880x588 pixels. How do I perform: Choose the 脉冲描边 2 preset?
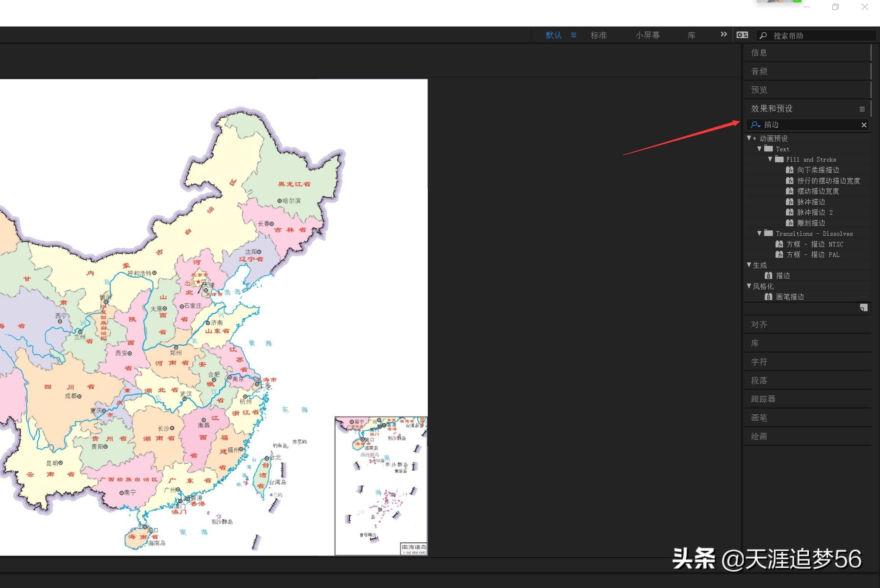click(814, 212)
